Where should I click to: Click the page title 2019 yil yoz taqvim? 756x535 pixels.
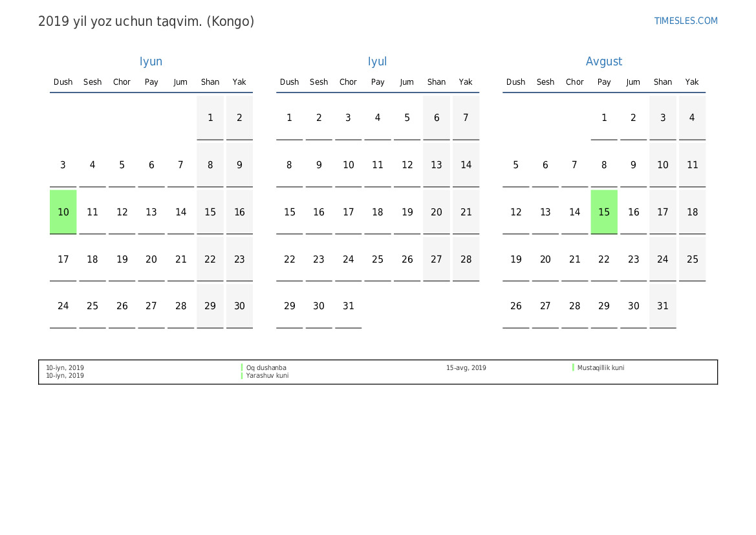tap(146, 21)
